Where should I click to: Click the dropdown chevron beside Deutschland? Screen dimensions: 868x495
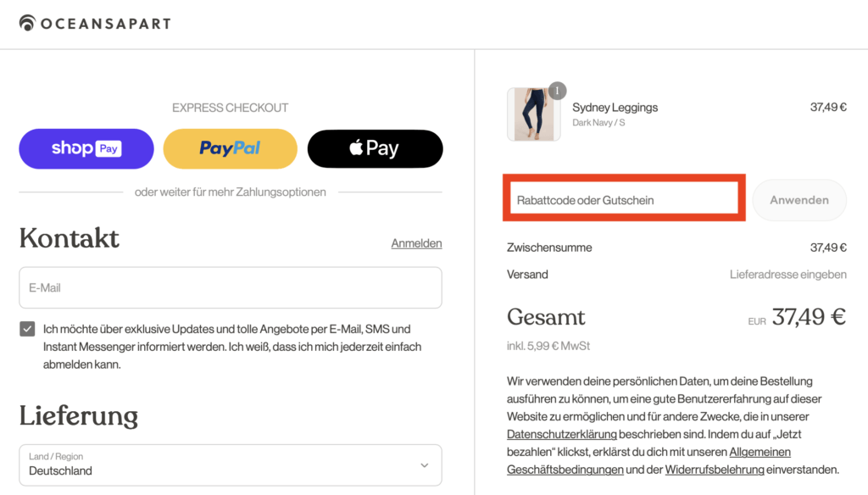424,465
